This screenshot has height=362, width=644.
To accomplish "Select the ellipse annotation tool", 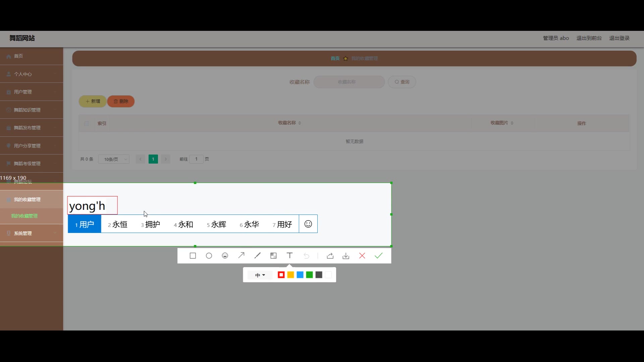I will [209, 256].
